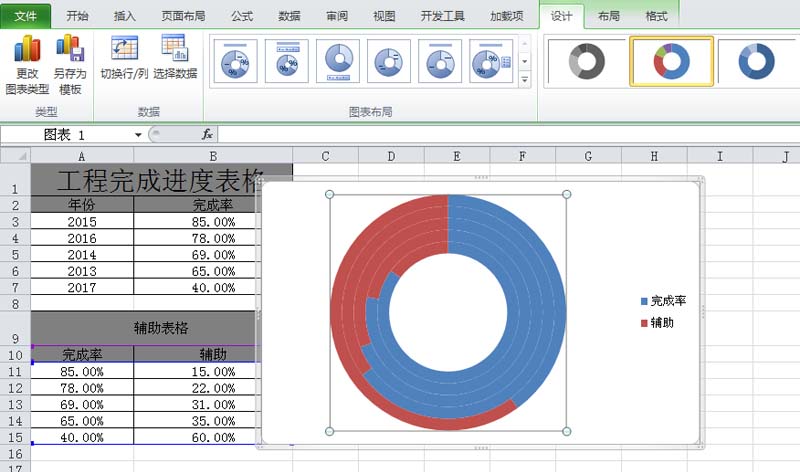The image size is (800, 472).
Task: Choose the blue doughnut chart style
Action: (757, 61)
